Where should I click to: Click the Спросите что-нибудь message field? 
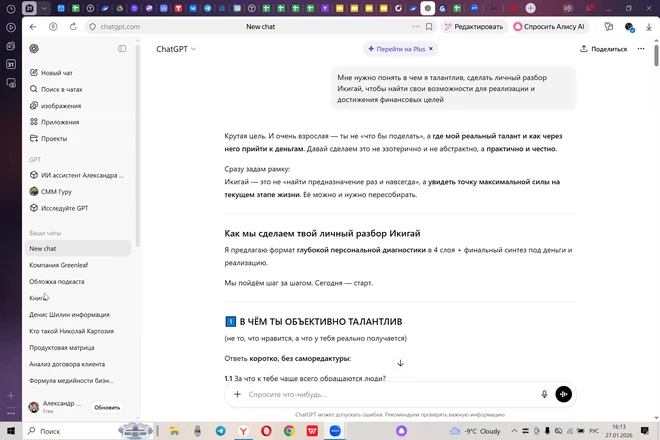(390, 394)
